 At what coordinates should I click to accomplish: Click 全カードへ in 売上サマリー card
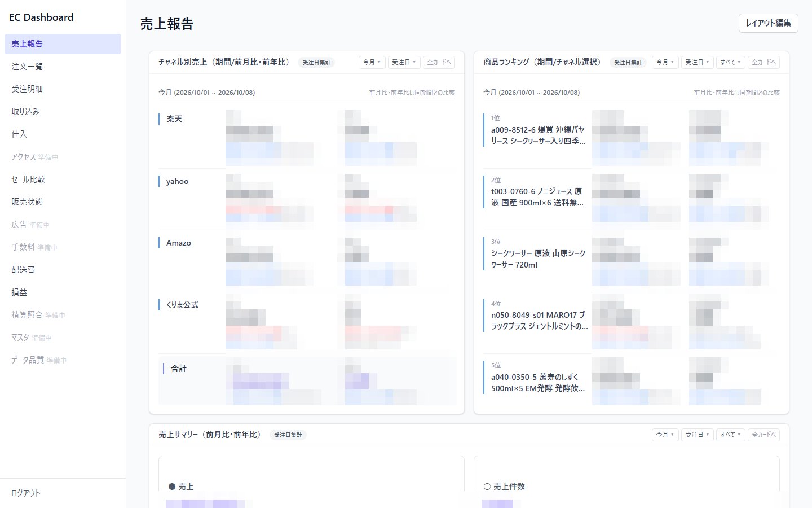764,435
